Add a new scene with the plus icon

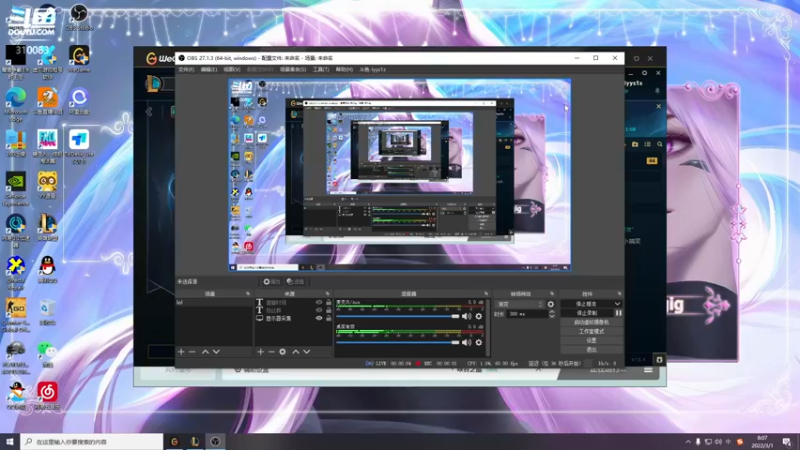[x=181, y=352]
